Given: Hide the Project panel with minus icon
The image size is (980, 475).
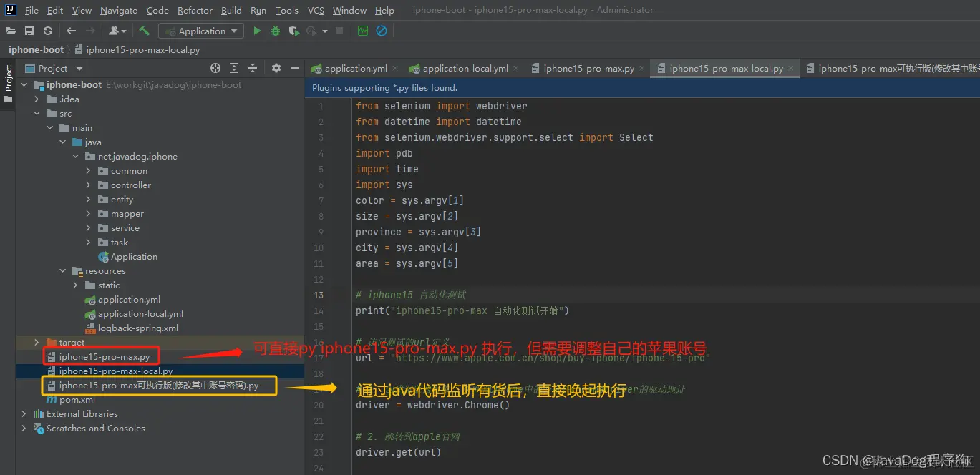Looking at the screenshot, I should (x=295, y=68).
